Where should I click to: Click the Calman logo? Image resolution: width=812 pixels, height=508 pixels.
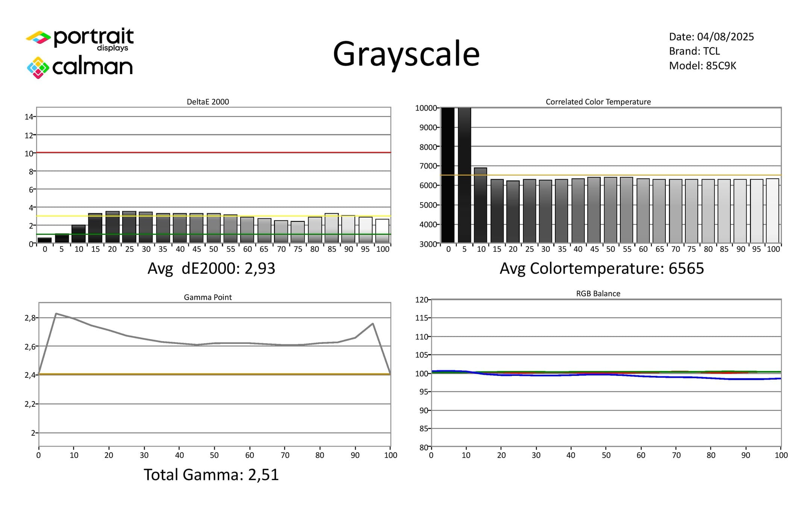pos(80,67)
